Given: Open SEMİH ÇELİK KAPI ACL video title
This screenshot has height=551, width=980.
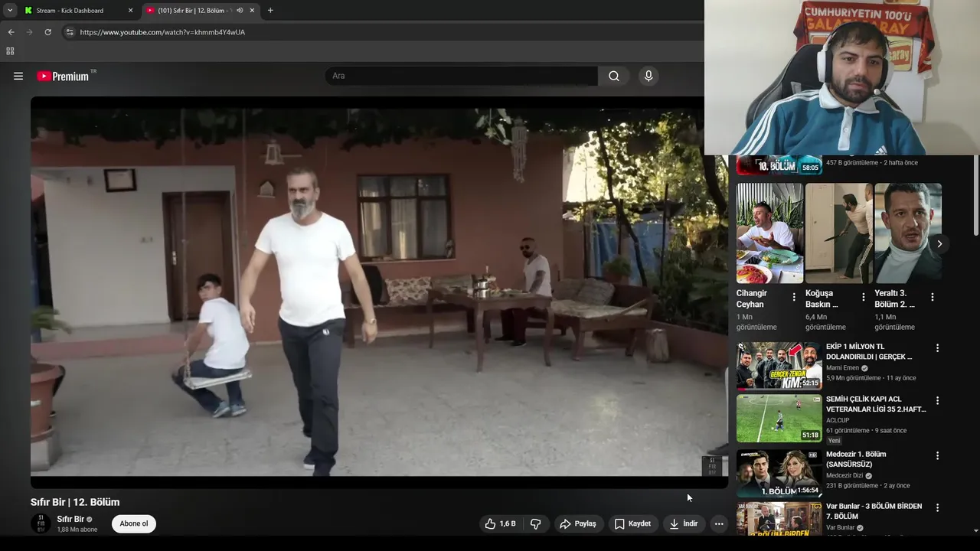Looking at the screenshot, I should point(876,404).
